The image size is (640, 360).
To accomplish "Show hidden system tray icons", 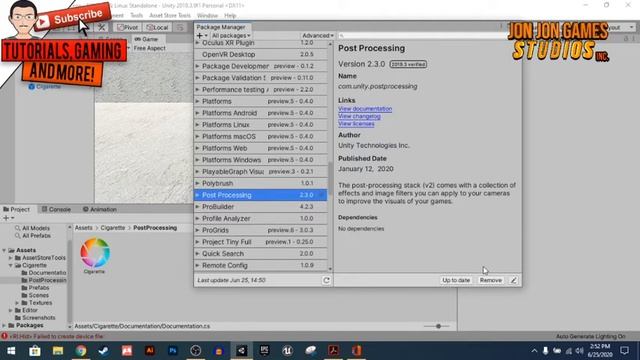I will coord(534,351).
